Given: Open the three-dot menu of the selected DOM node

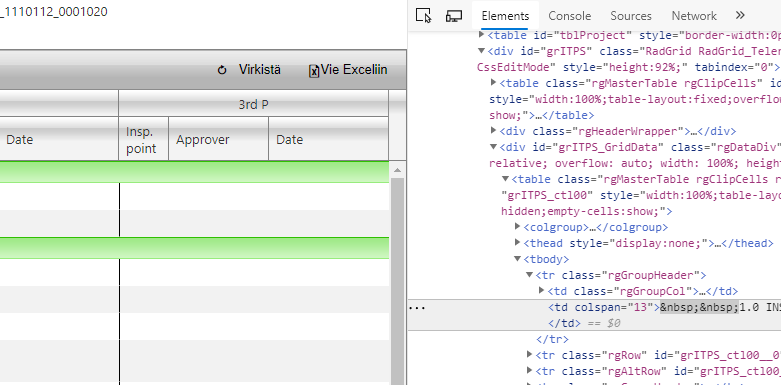Looking at the screenshot, I should (x=417, y=308).
